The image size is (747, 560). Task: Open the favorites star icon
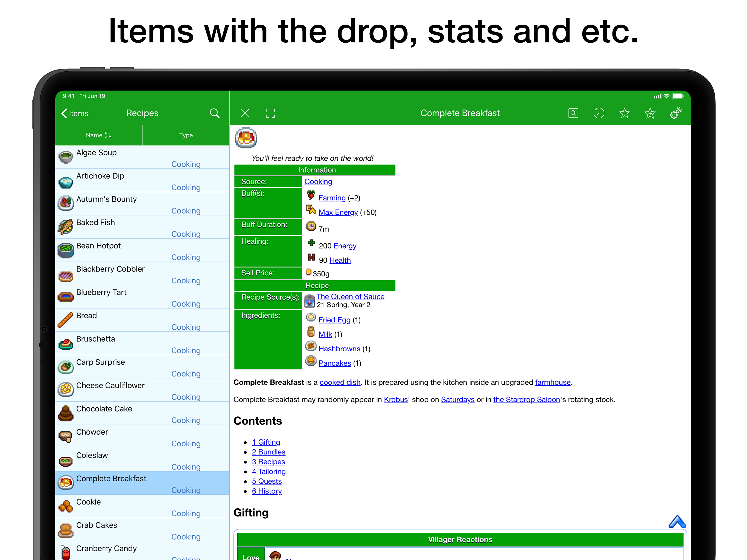pyautogui.click(x=625, y=113)
